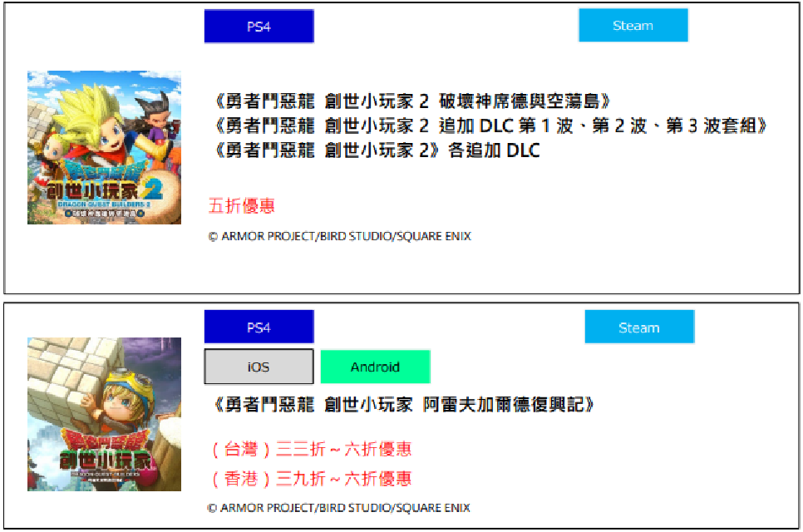Click the red 五折優惠 discount text
The image size is (803, 532).
[242, 205]
